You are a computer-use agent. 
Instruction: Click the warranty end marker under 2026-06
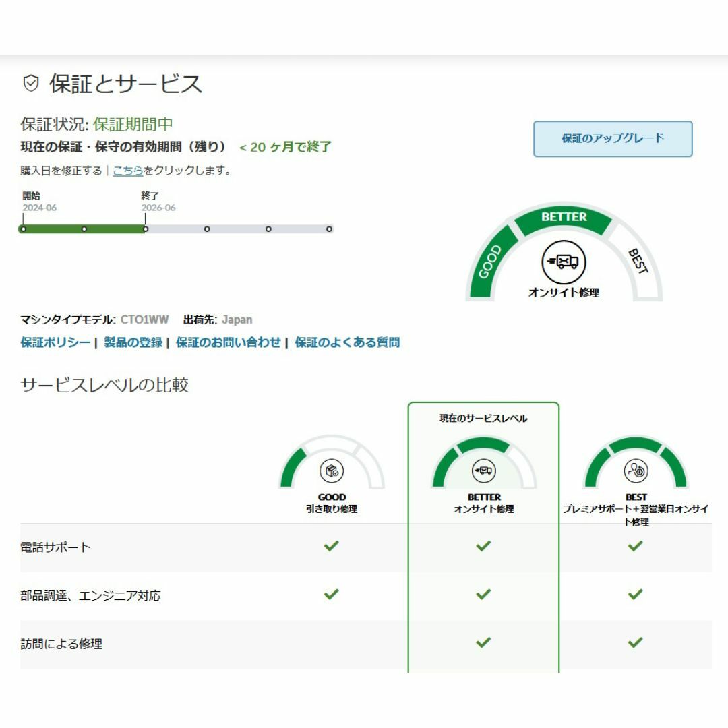point(146,229)
